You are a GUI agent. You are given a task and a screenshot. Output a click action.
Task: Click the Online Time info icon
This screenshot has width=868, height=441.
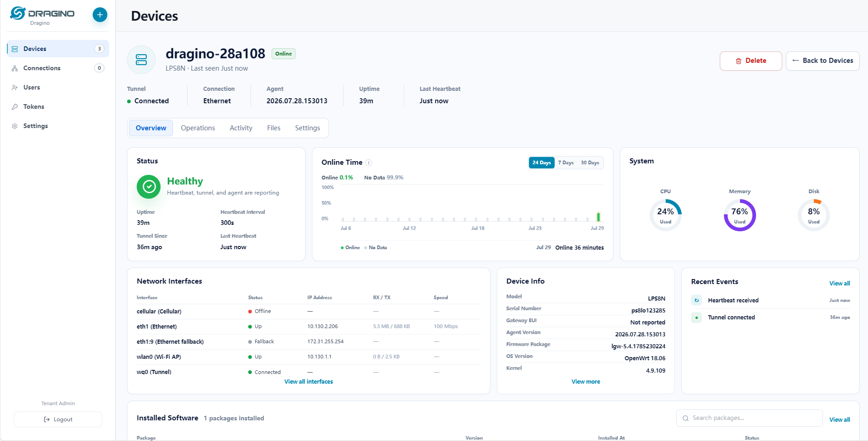coord(369,162)
